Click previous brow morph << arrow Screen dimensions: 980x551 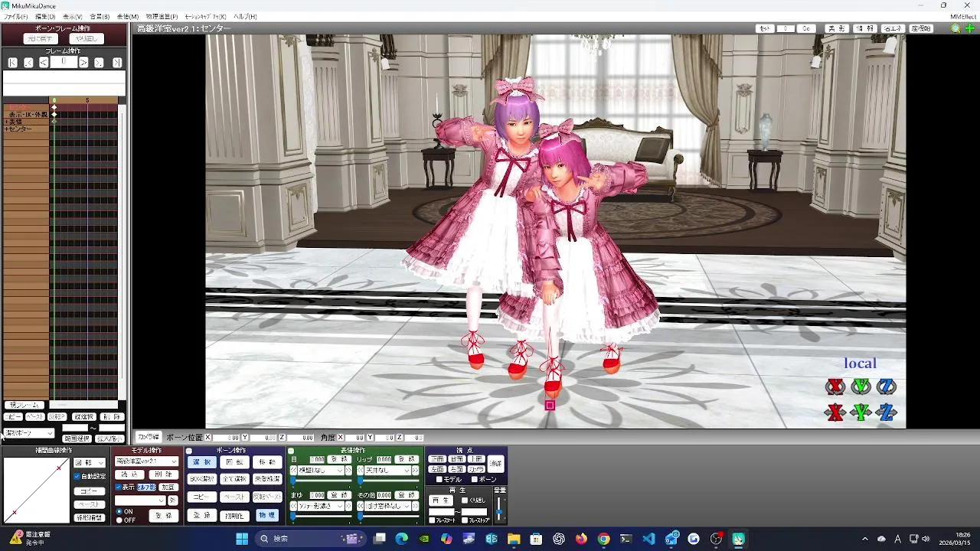(x=293, y=506)
